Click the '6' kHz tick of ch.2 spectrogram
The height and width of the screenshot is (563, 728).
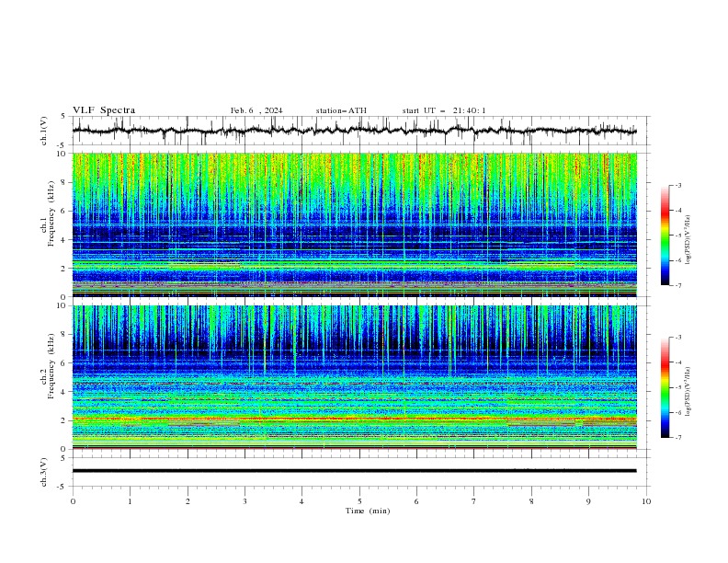64,363
